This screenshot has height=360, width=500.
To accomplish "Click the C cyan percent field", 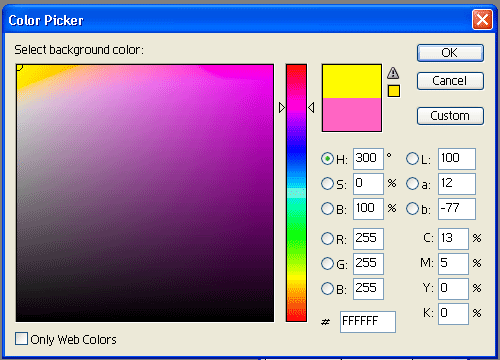I will 453,239.
